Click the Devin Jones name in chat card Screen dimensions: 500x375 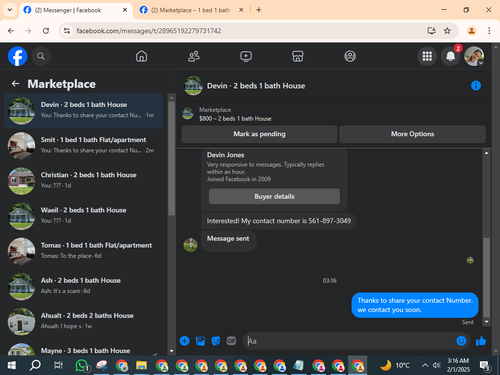pos(225,155)
